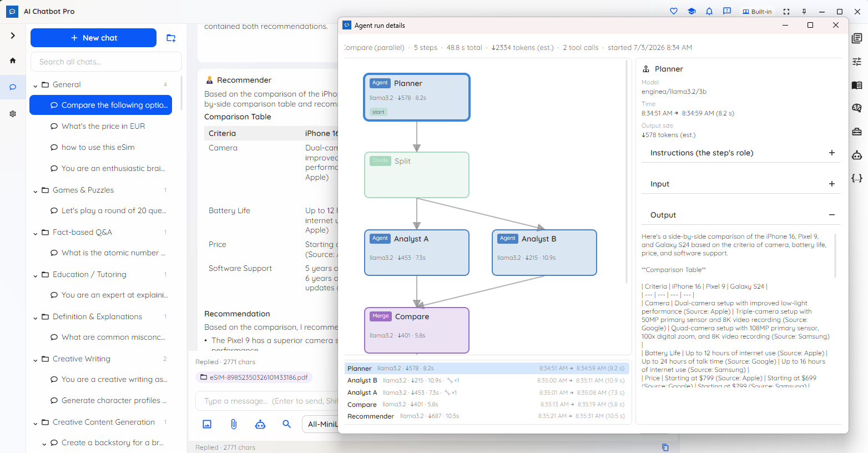The height and width of the screenshot is (453, 868).
Task: Open chat 'You are an enthusiastic brai...'
Action: 100,168
